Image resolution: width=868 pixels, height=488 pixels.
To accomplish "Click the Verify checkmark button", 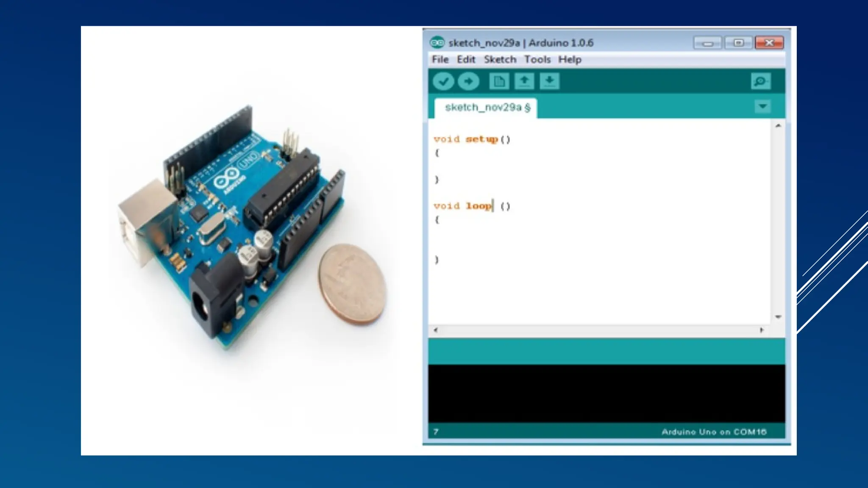I will (x=443, y=81).
